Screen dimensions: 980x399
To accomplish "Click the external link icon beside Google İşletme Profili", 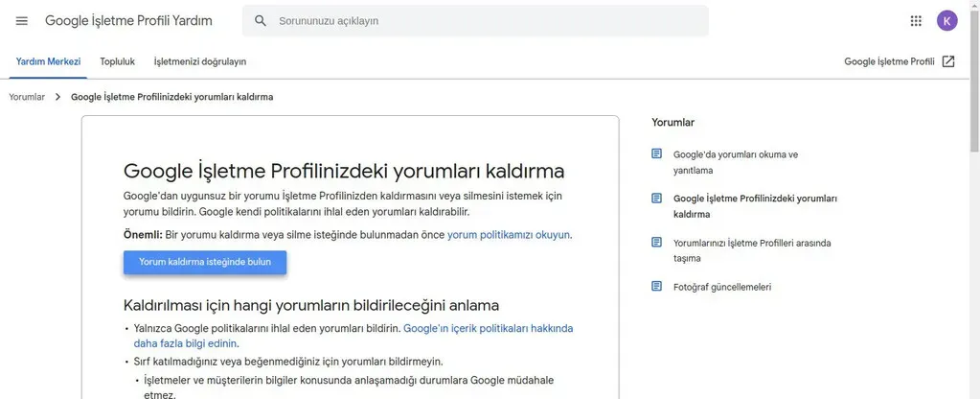I will 948,61.
